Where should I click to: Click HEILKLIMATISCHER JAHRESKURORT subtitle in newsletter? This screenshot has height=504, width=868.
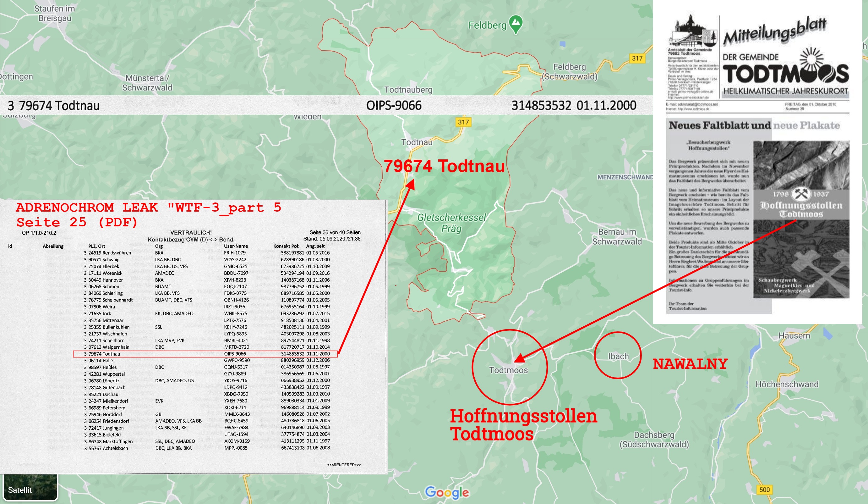pyautogui.click(x=786, y=91)
